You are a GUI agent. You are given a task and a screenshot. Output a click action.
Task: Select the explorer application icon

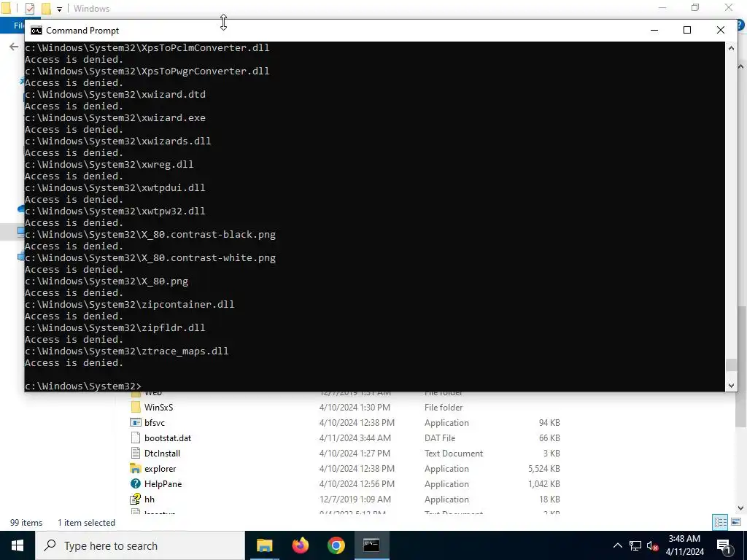[x=136, y=469]
